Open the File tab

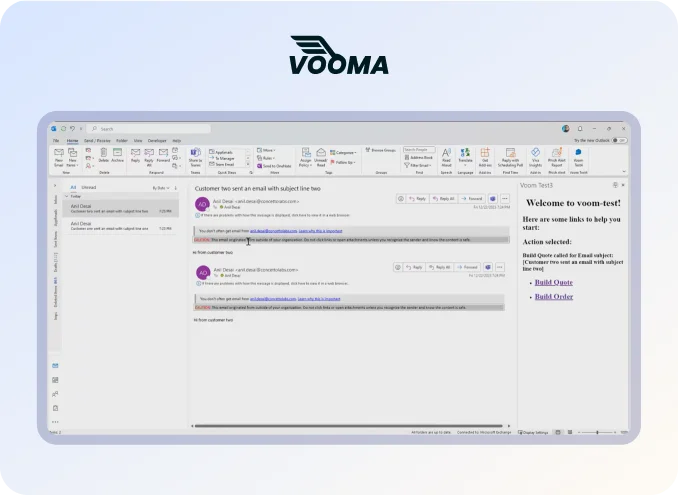[56, 141]
